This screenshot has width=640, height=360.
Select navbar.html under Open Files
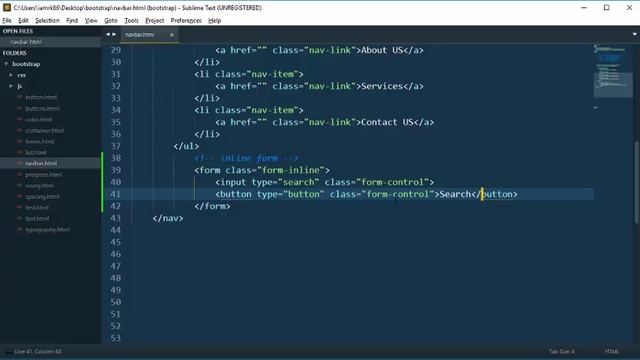pyautogui.click(x=26, y=42)
